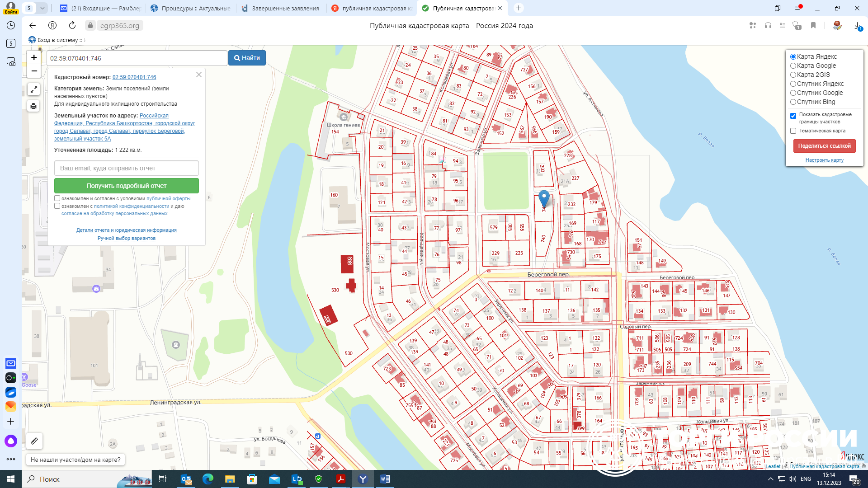Toggle fullscreen map mode icon

pos(34,89)
